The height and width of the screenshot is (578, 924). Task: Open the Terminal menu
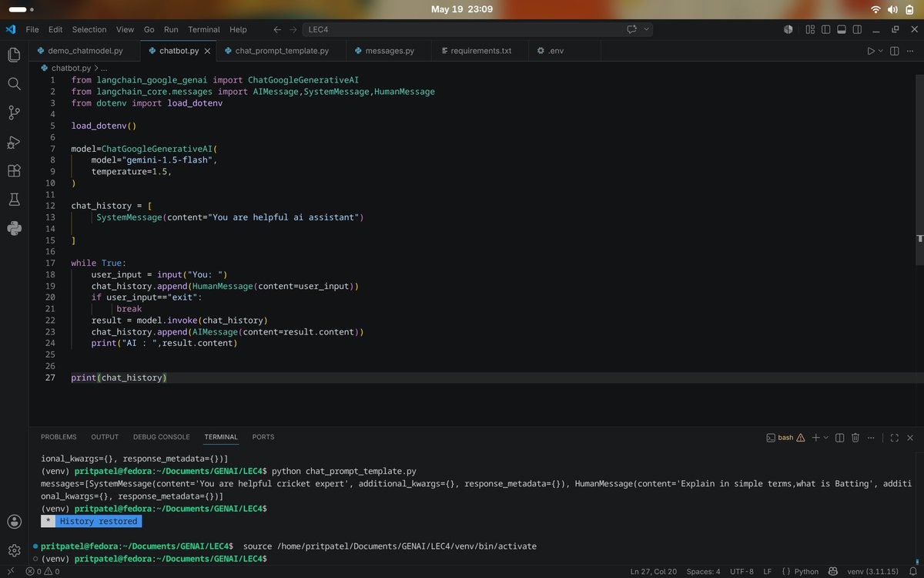pos(204,29)
